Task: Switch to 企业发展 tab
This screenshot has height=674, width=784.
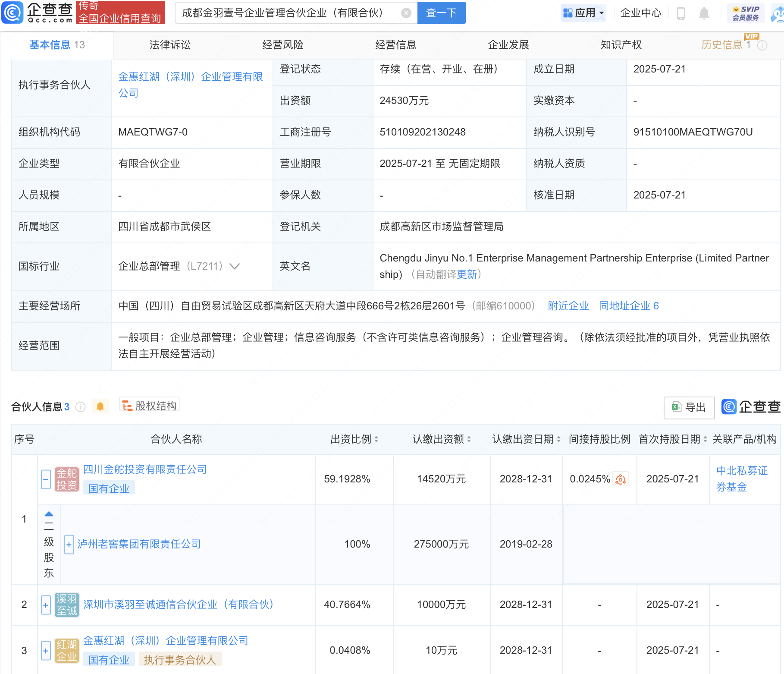Action: pyautogui.click(x=508, y=45)
